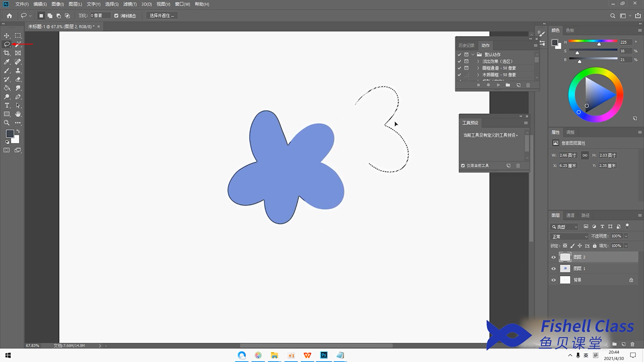Open the opacity 不透明度 dropdown arrow

click(626, 236)
